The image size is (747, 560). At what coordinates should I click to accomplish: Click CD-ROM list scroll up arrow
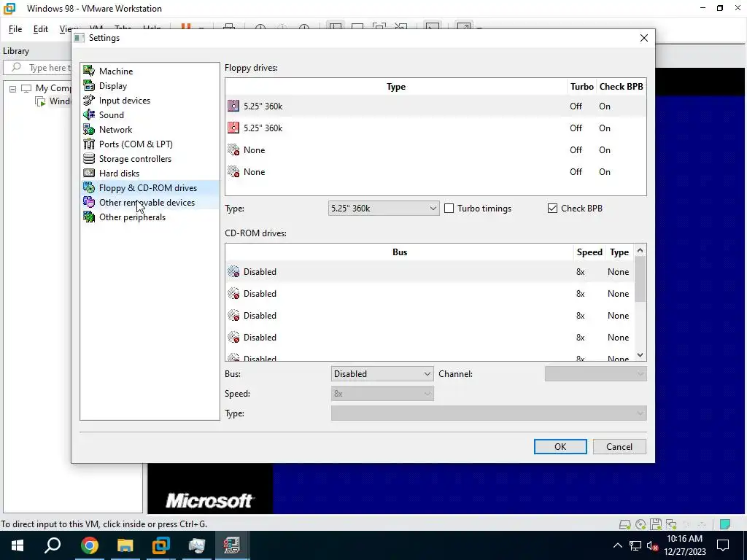[640, 251]
